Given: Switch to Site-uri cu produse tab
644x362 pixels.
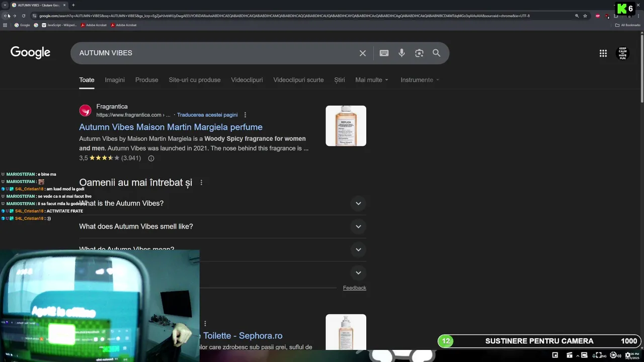Looking at the screenshot, I should 195,80.
